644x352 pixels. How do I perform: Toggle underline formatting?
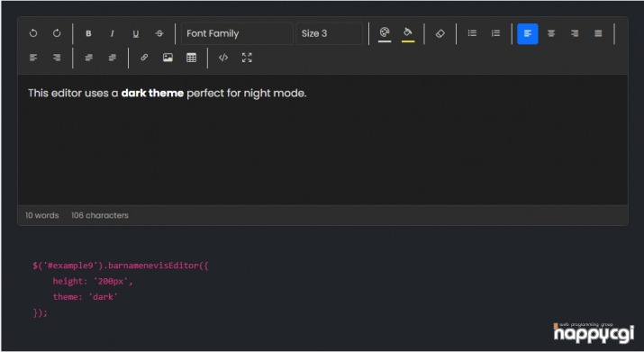click(135, 33)
